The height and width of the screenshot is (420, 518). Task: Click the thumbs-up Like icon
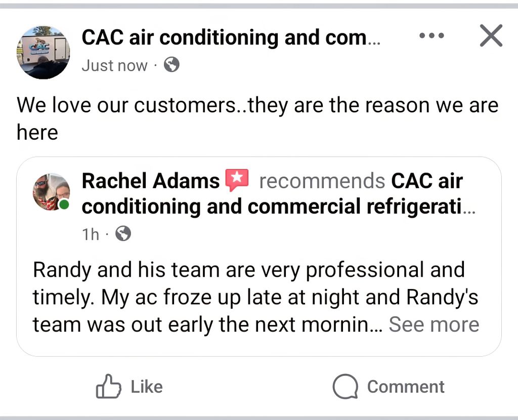[x=109, y=387]
